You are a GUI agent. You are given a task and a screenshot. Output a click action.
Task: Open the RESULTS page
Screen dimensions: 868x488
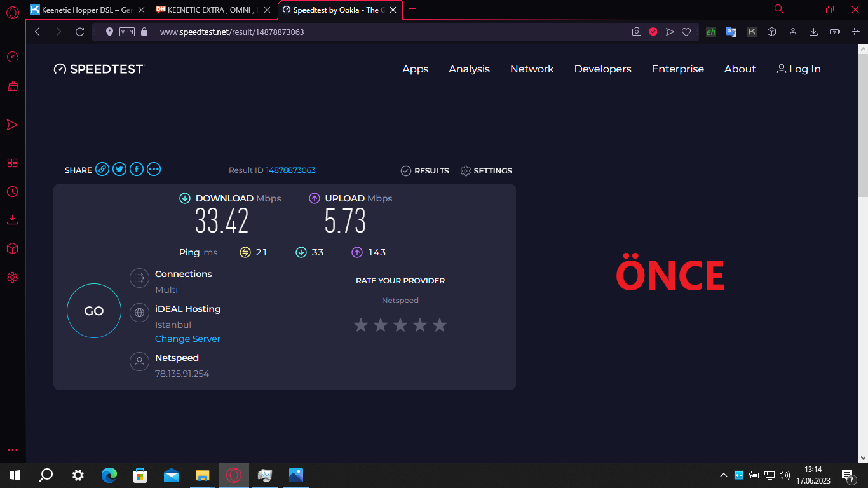pyautogui.click(x=424, y=170)
